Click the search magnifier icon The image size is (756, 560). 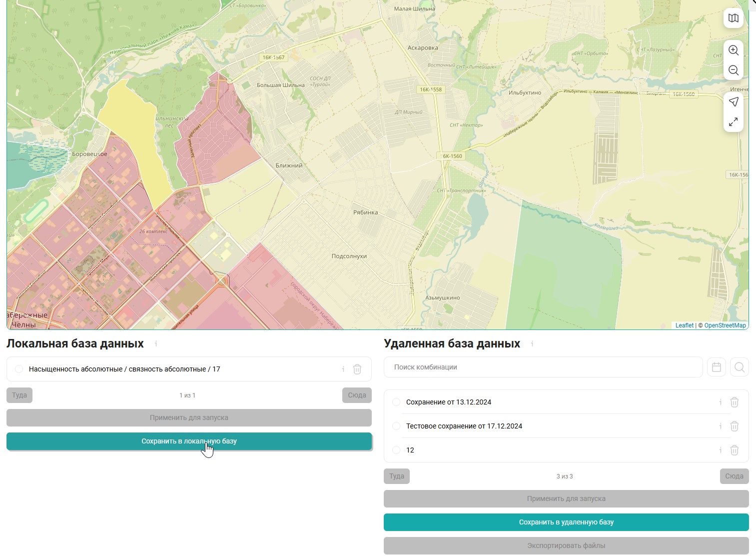tap(740, 367)
